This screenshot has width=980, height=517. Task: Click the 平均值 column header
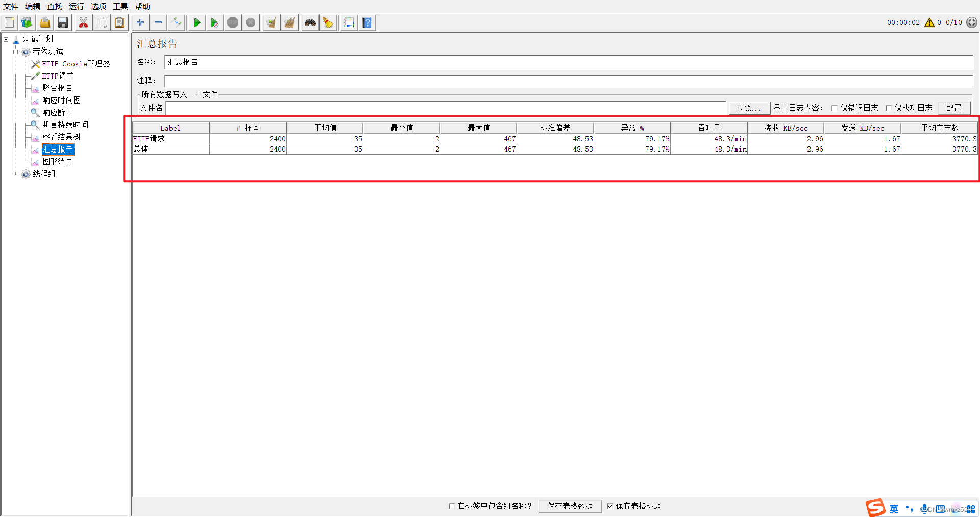click(x=325, y=128)
